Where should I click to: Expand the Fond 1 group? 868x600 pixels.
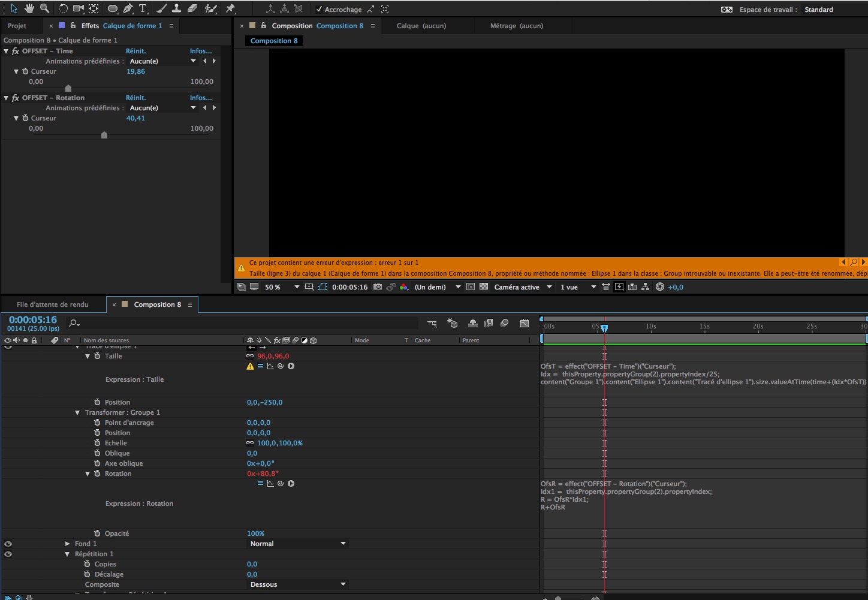68,544
